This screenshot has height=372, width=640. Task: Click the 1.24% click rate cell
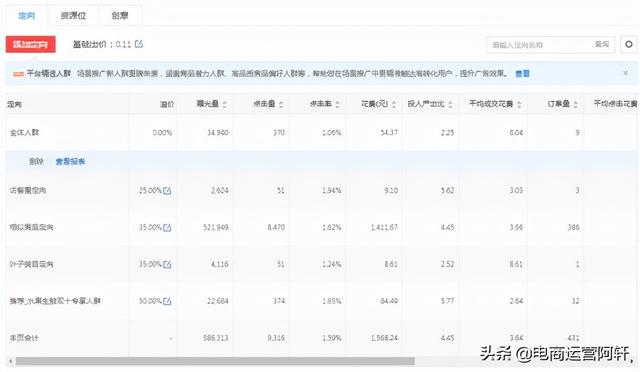coord(331,264)
